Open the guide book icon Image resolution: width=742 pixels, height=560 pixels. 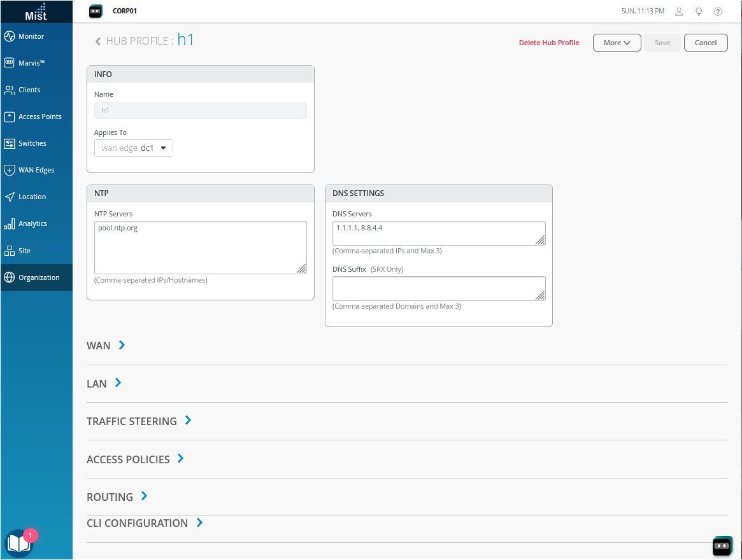point(17,543)
